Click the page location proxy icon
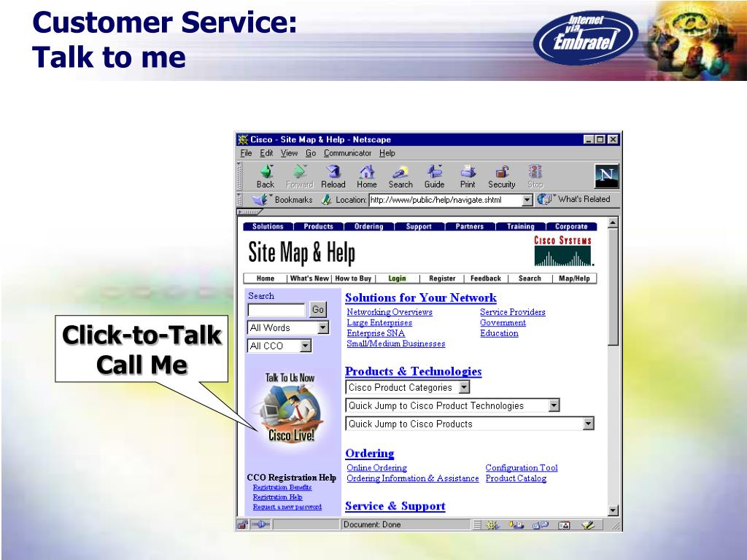This screenshot has height=560, width=747. point(326,200)
